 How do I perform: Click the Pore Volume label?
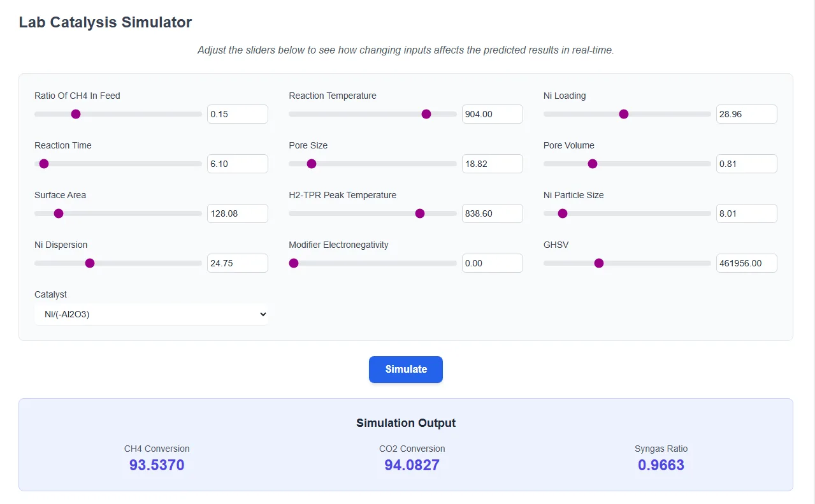[x=569, y=145]
